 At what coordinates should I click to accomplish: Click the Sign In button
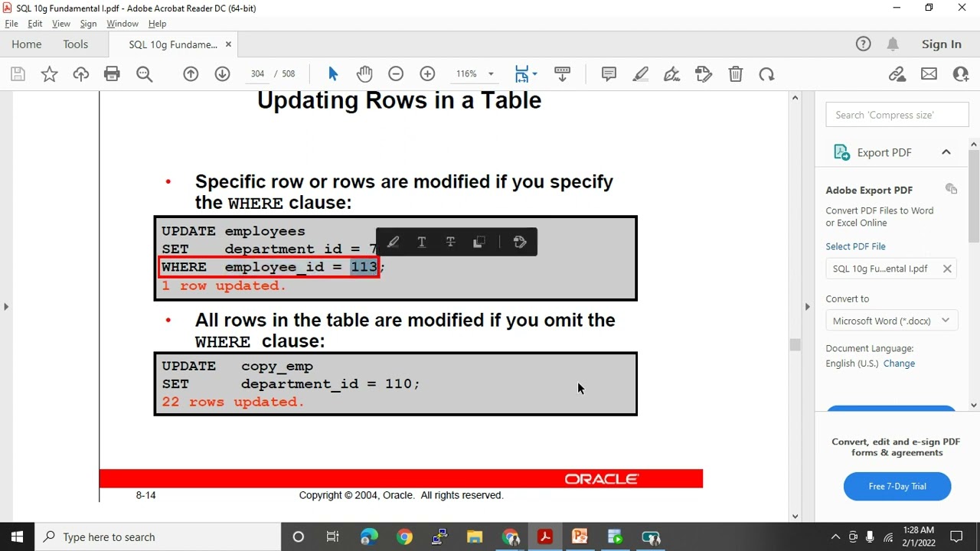click(x=942, y=44)
